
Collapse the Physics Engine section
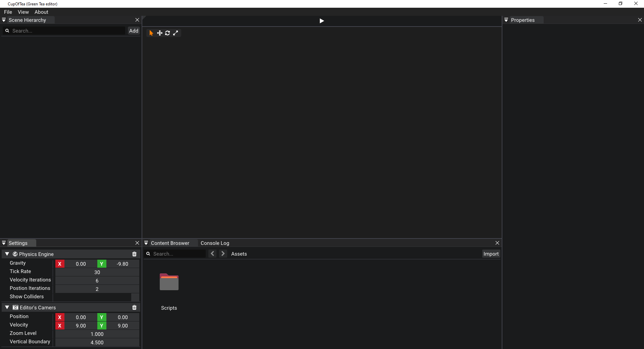[7, 254]
